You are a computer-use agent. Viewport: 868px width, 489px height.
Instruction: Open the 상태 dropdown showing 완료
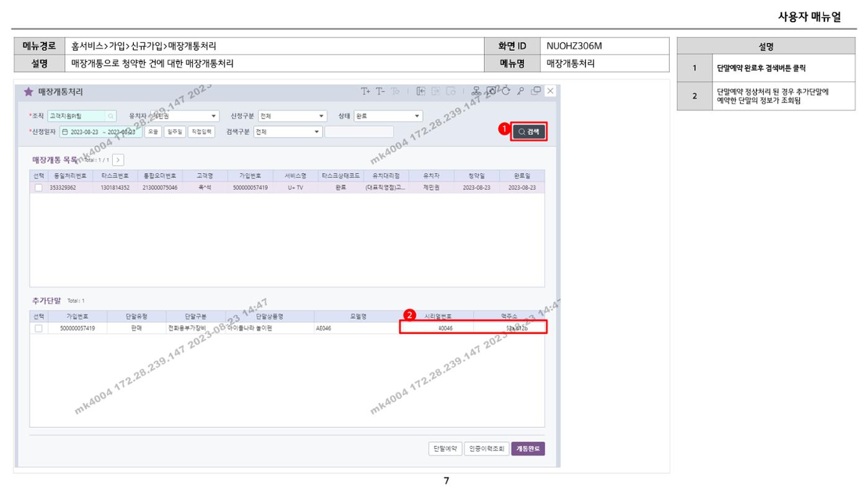tap(387, 116)
